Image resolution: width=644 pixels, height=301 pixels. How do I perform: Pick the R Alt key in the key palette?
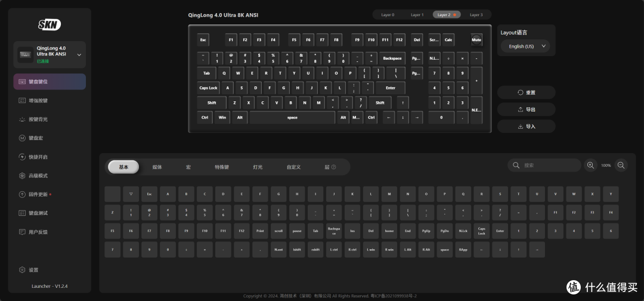pos(426,249)
